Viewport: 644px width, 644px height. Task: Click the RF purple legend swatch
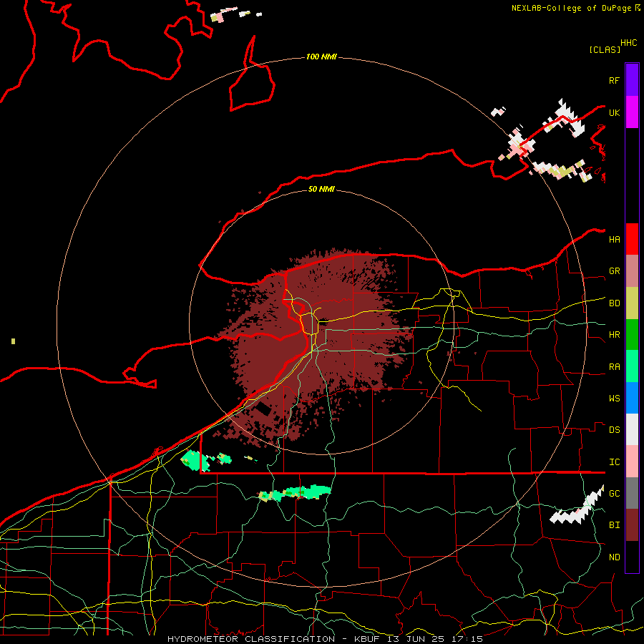click(632, 80)
